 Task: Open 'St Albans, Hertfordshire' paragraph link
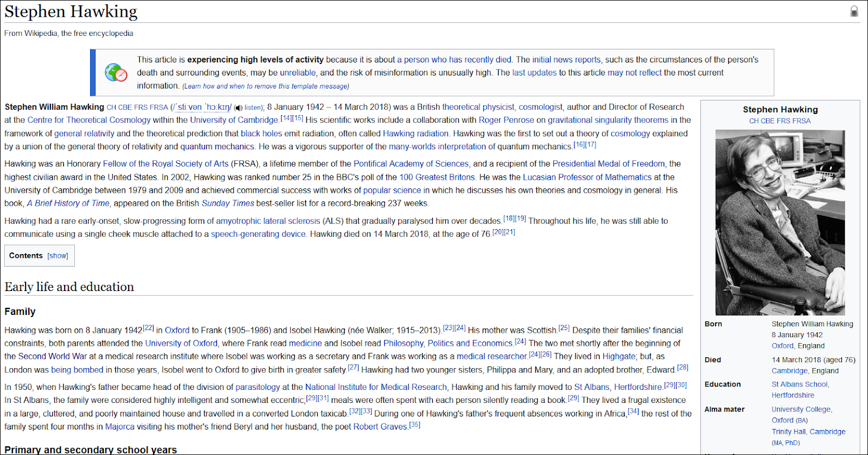click(618, 388)
